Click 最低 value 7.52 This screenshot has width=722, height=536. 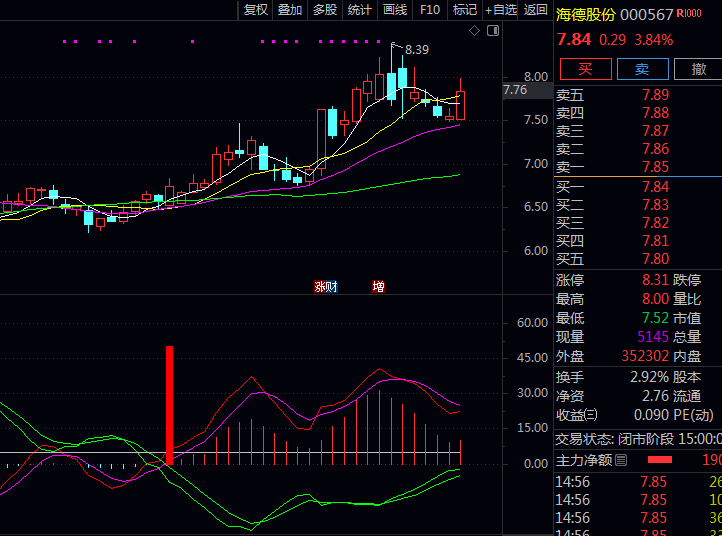click(x=655, y=318)
